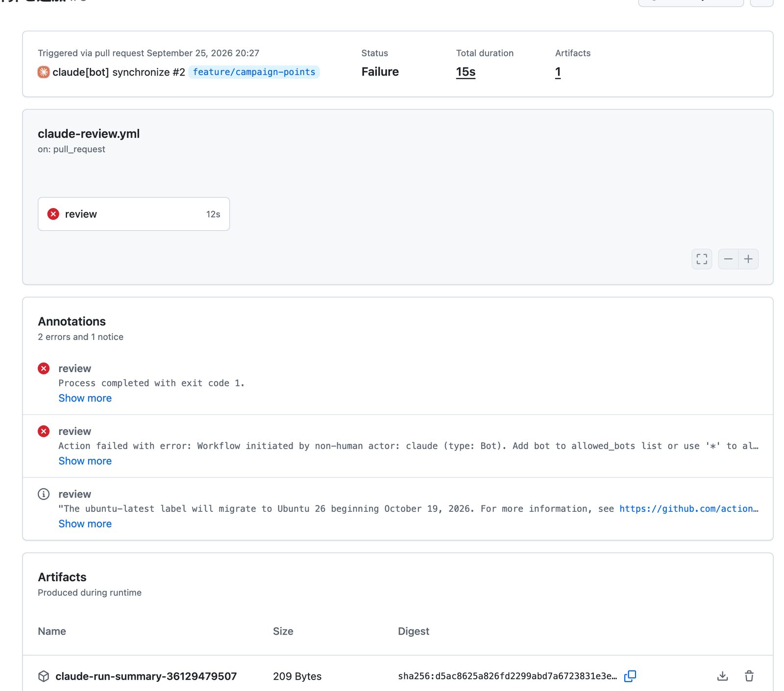Click the sha256 digest text
784x691 pixels.
click(507, 676)
